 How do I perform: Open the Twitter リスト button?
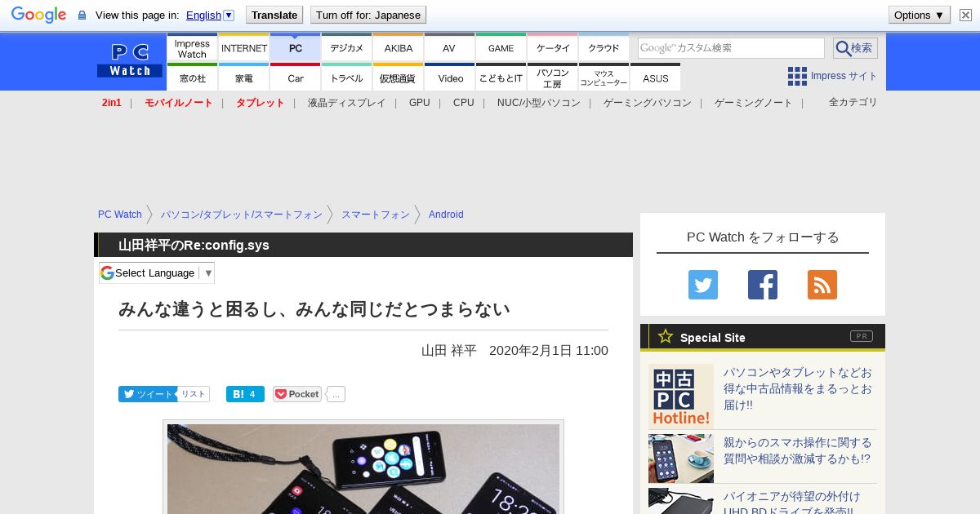coord(194,394)
